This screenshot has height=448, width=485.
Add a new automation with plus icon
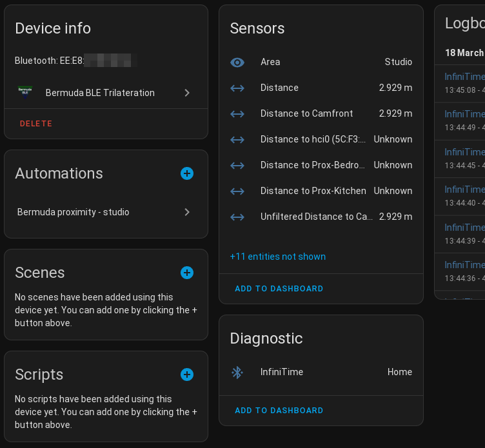coord(187,173)
